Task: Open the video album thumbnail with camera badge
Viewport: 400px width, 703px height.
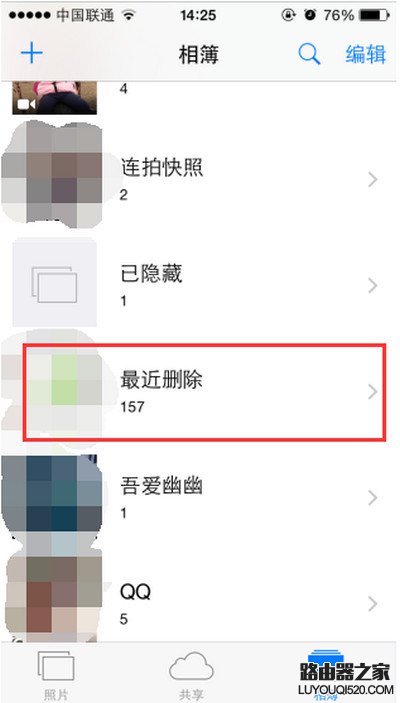Action: 54,98
